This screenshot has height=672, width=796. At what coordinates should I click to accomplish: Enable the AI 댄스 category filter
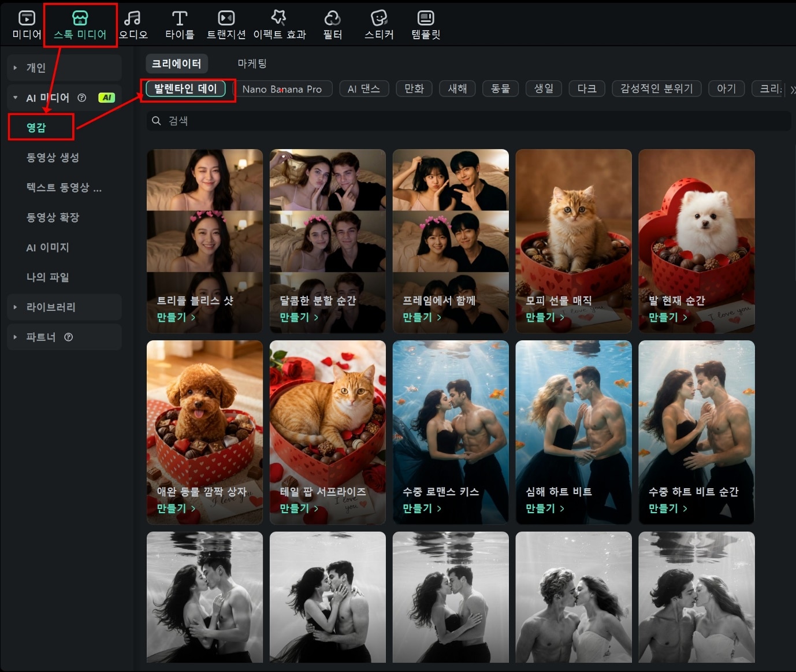[x=364, y=88]
